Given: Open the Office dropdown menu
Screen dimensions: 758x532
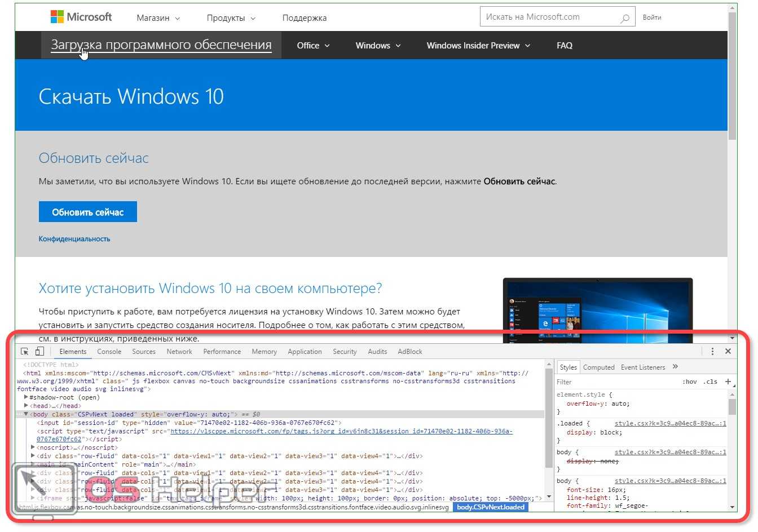Looking at the screenshot, I should (x=313, y=46).
